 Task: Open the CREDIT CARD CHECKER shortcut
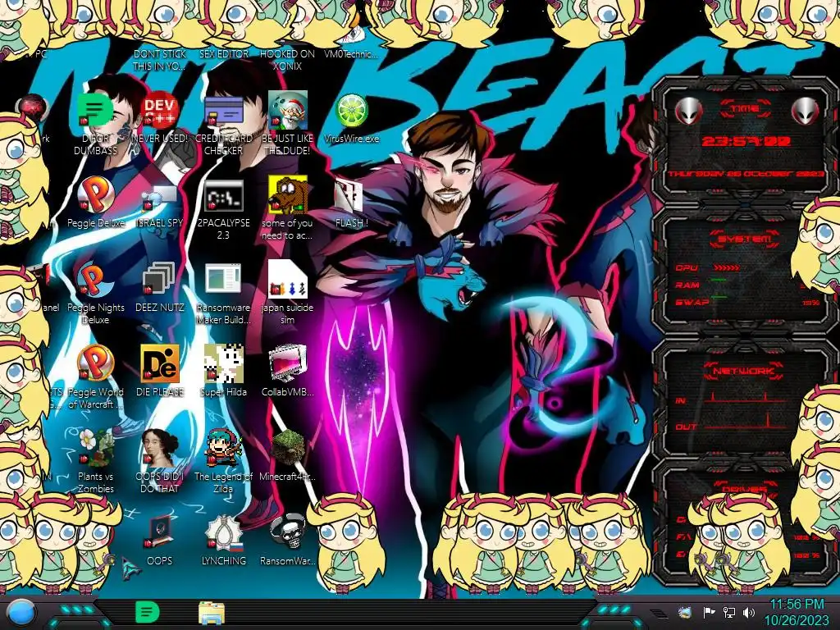223,111
